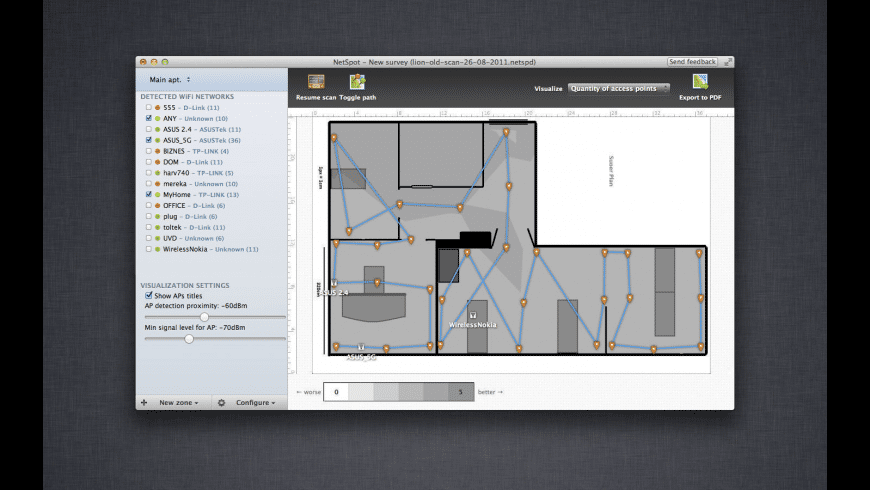Enable the 555 network checkbox
Image resolution: width=870 pixels, height=490 pixels.
[x=149, y=107]
